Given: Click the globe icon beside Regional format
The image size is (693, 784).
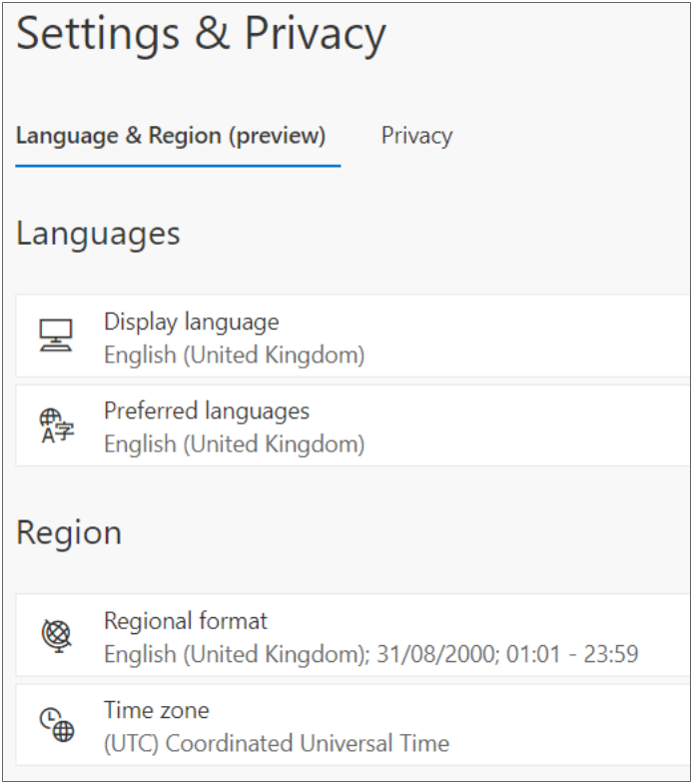Looking at the screenshot, I should [x=57, y=635].
